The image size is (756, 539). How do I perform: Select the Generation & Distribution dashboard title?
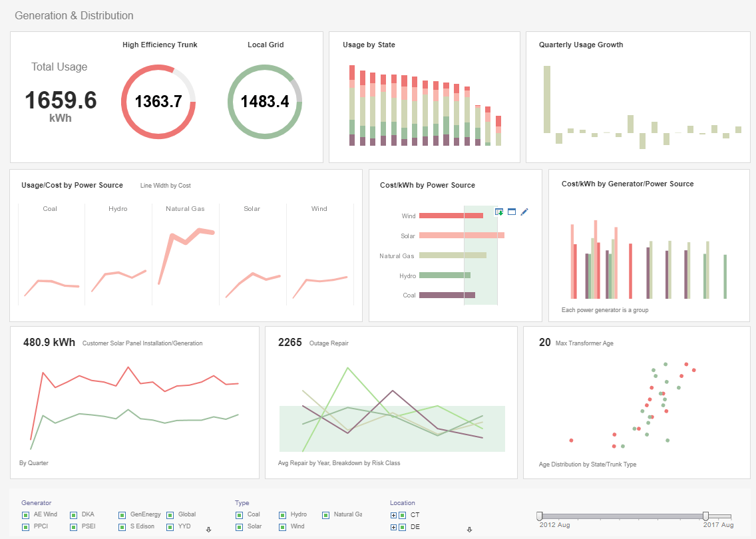coord(74,15)
